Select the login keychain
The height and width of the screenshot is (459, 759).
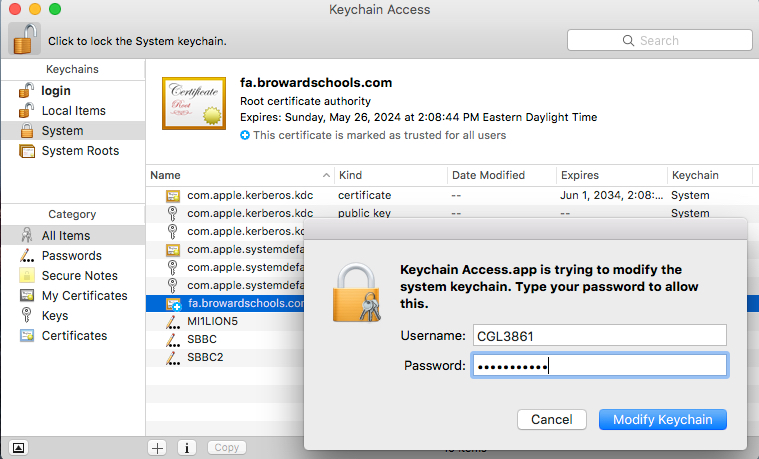pos(56,91)
